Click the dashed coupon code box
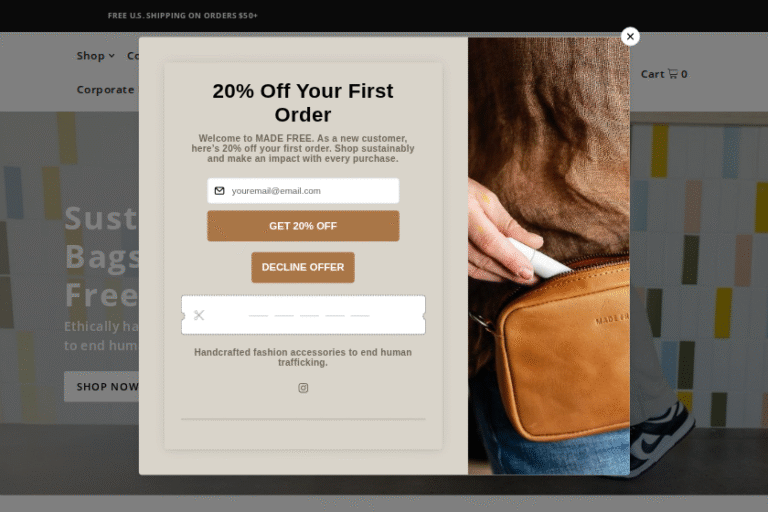 303,315
